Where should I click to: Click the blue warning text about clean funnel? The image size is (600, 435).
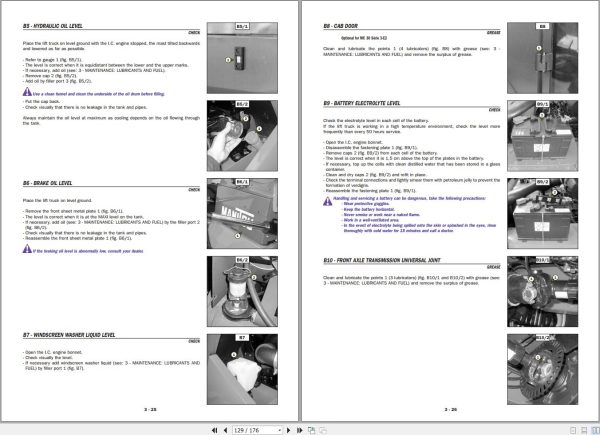point(99,94)
